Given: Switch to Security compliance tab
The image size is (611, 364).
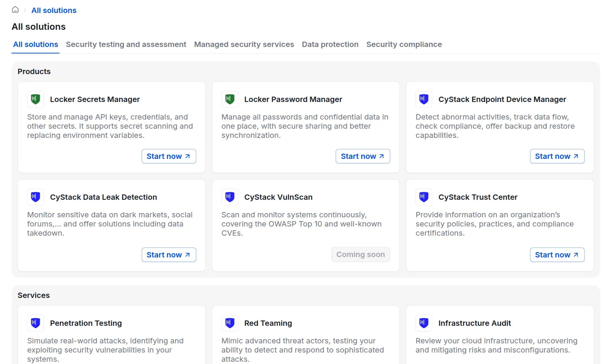Looking at the screenshot, I should pos(404,44).
